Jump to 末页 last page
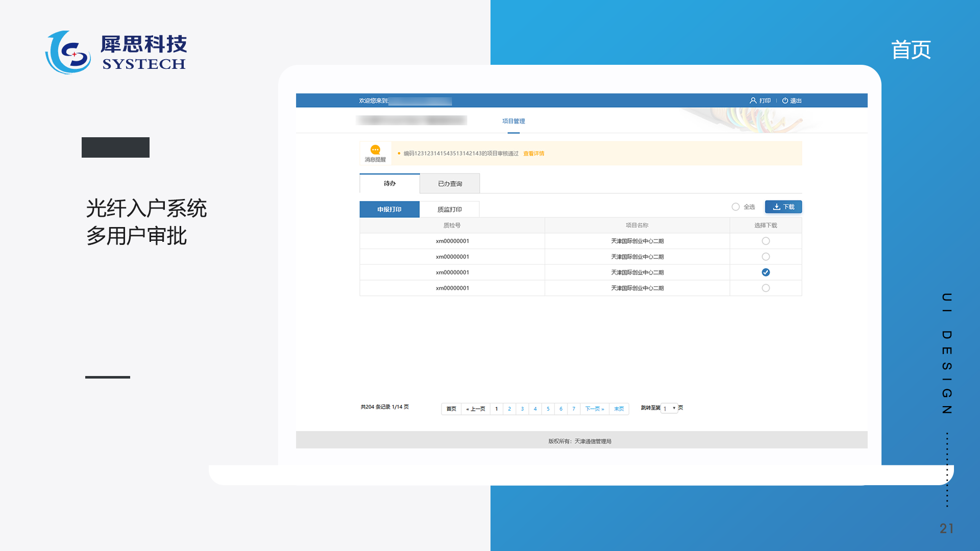980x551 pixels. pos(619,409)
